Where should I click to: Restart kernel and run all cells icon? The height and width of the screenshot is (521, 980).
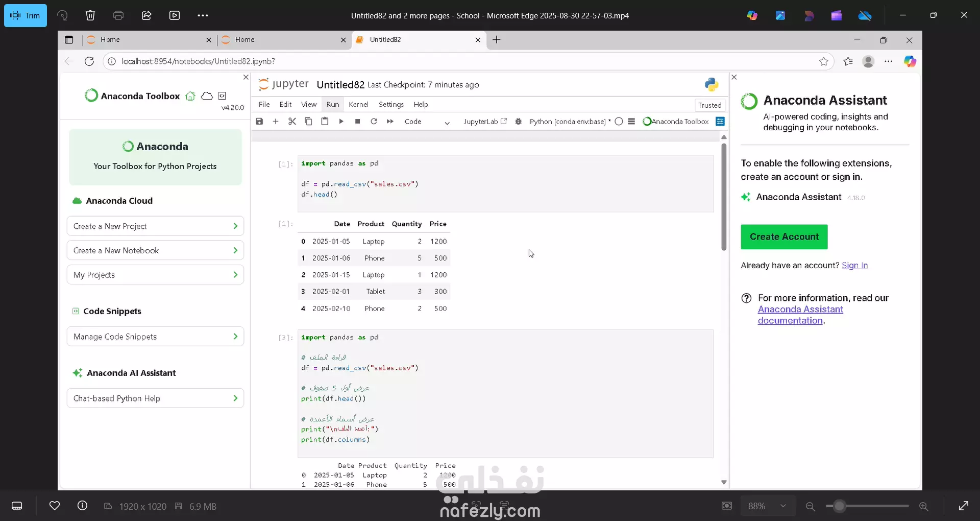[390, 121]
